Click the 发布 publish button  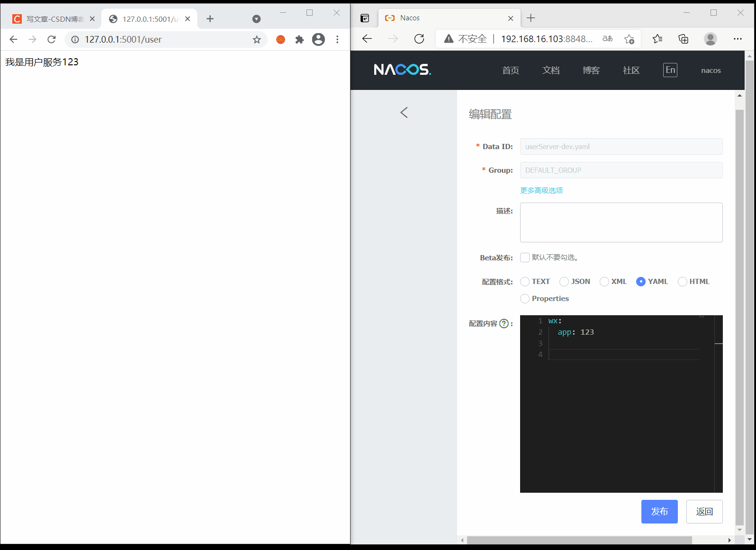point(659,512)
